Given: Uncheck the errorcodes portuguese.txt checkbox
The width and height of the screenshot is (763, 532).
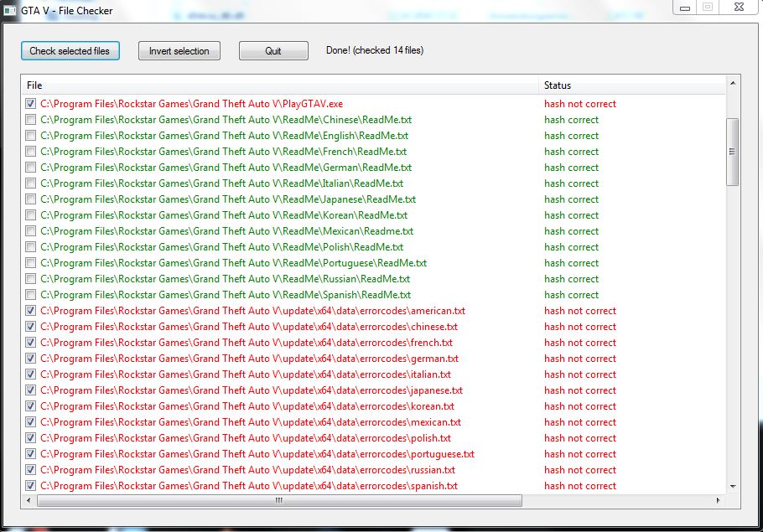Looking at the screenshot, I should 31,454.
